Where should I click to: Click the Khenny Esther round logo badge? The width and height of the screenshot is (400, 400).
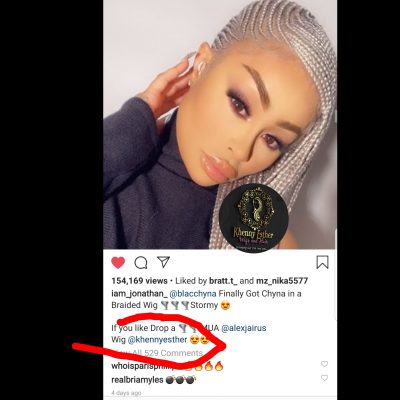click(254, 218)
